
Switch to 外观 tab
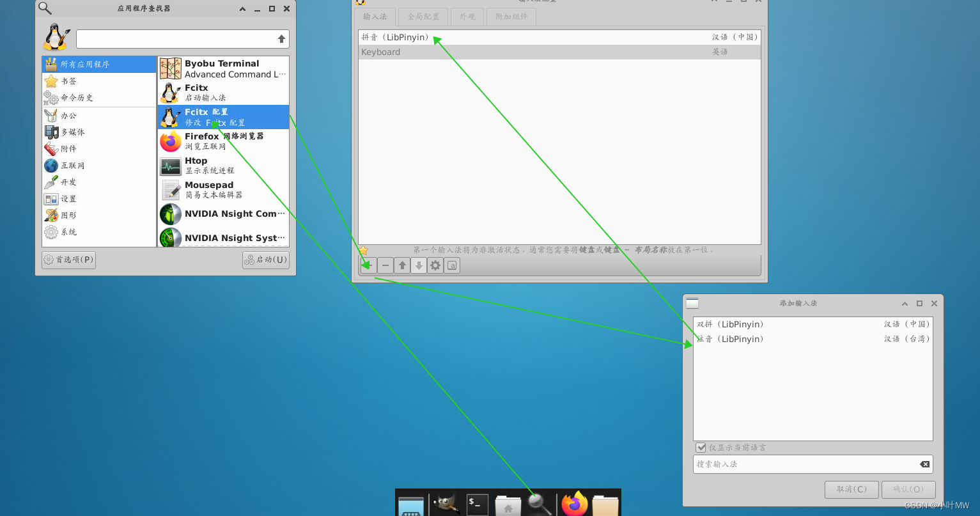point(467,17)
